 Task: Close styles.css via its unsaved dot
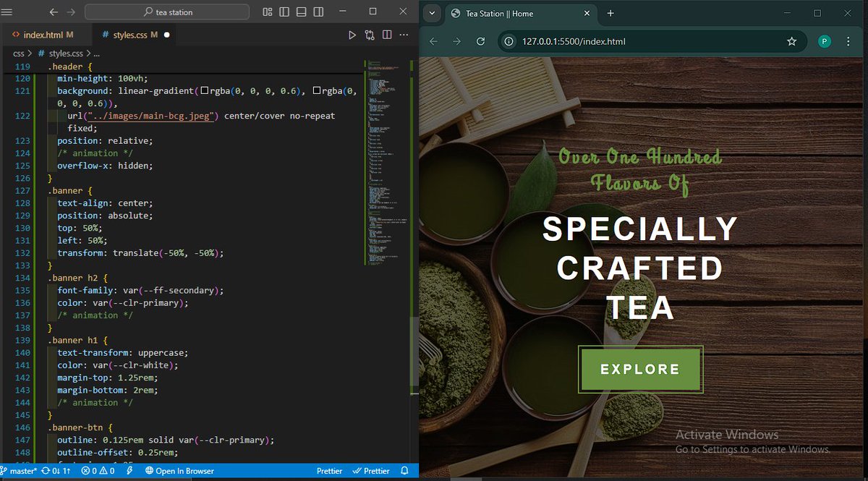pyautogui.click(x=167, y=35)
